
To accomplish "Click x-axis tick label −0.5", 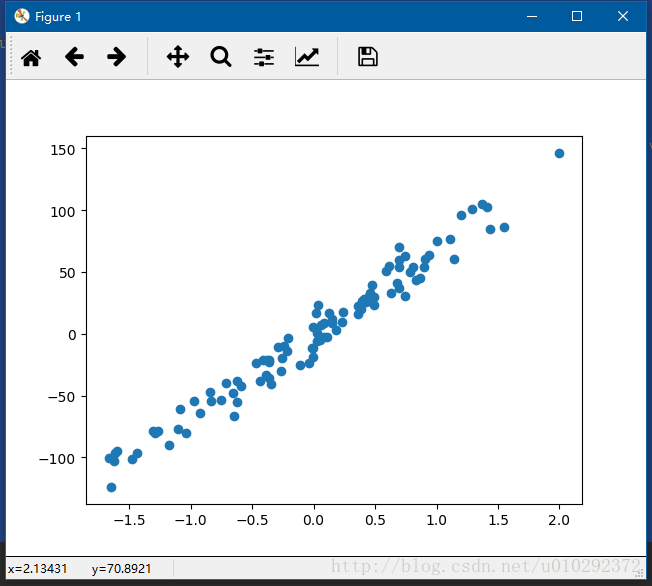I will 252,520.
